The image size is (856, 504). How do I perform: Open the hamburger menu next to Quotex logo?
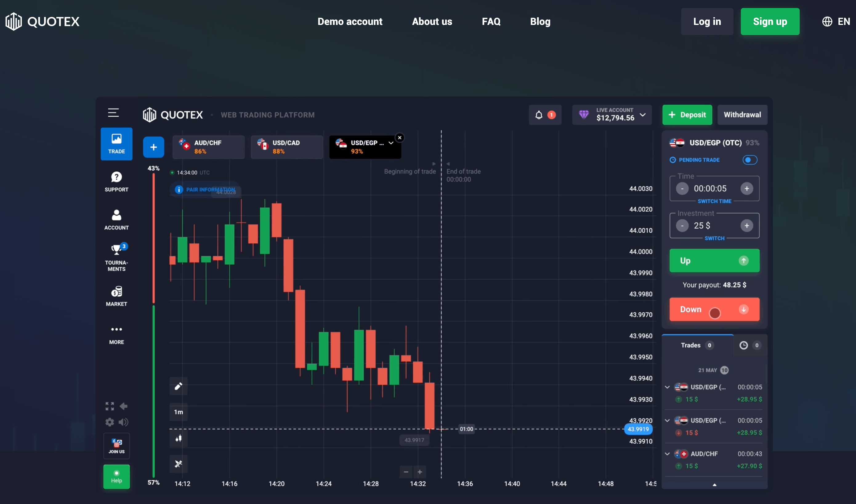(x=113, y=113)
